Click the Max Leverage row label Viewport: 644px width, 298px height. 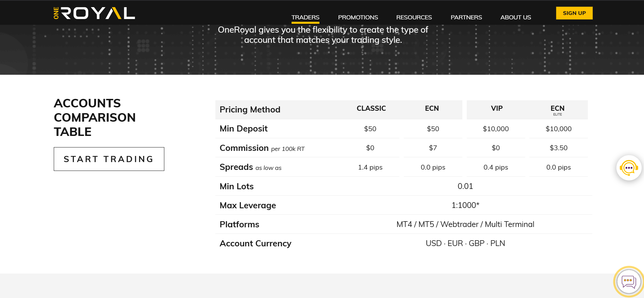(x=248, y=205)
